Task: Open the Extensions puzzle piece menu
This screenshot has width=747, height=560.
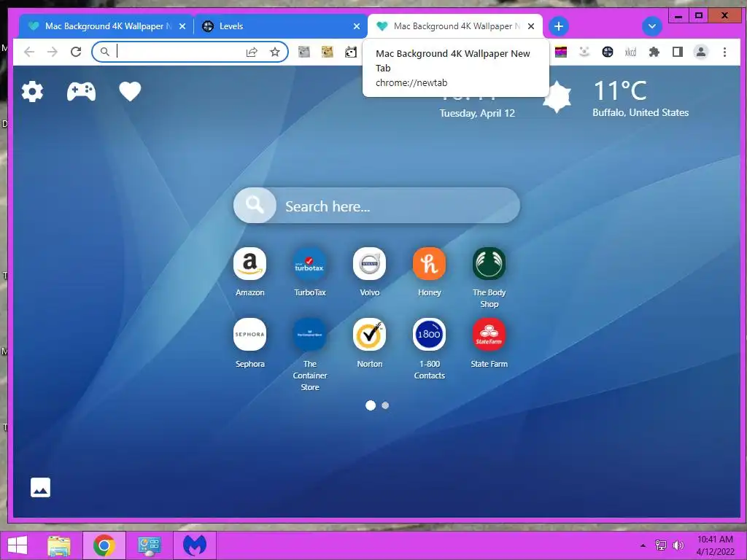Action: click(654, 52)
